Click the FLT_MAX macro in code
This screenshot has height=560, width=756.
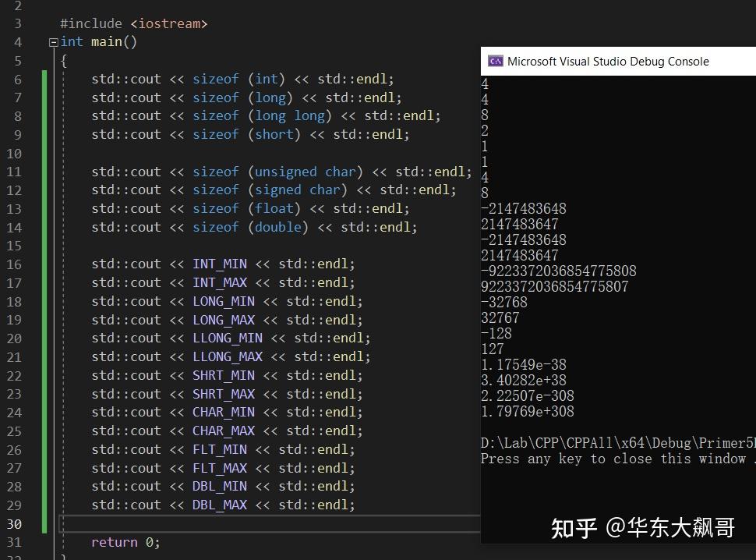pyautogui.click(x=220, y=468)
